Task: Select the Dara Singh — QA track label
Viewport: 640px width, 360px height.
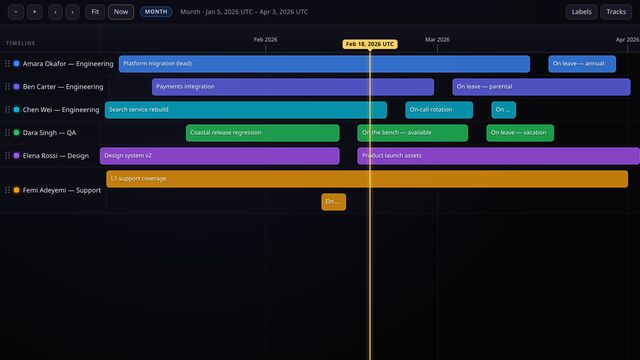Action: (x=49, y=133)
